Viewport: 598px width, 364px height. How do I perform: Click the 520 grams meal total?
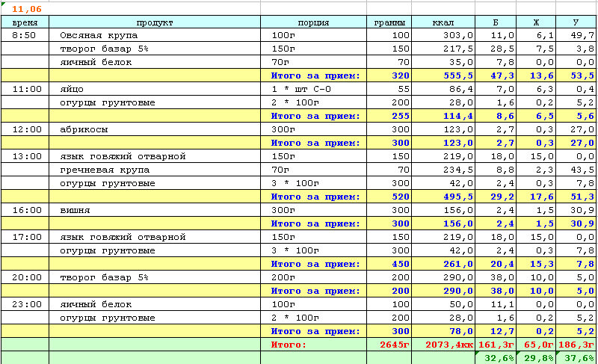tap(389, 197)
